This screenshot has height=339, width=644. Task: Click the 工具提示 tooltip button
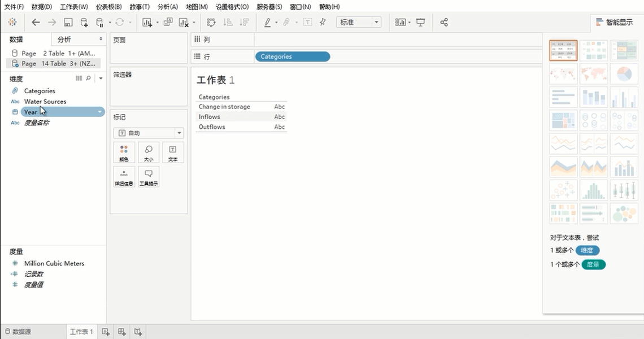[x=148, y=177]
